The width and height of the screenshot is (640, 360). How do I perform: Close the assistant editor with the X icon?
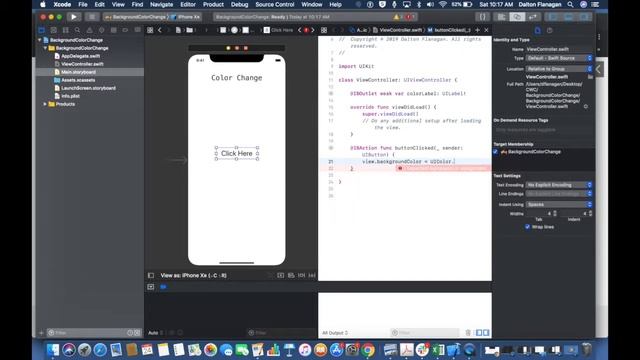pos(486,30)
